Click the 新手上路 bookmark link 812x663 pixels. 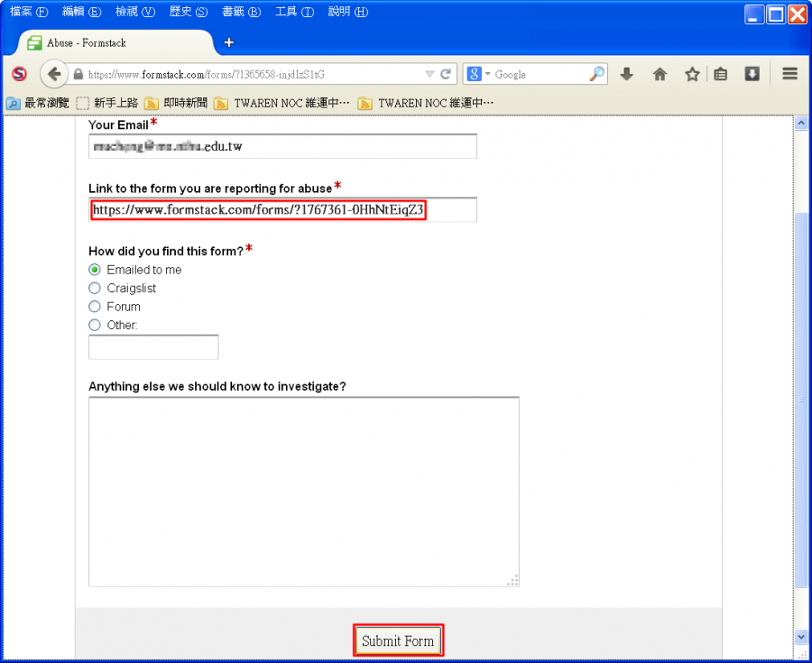coord(106,104)
